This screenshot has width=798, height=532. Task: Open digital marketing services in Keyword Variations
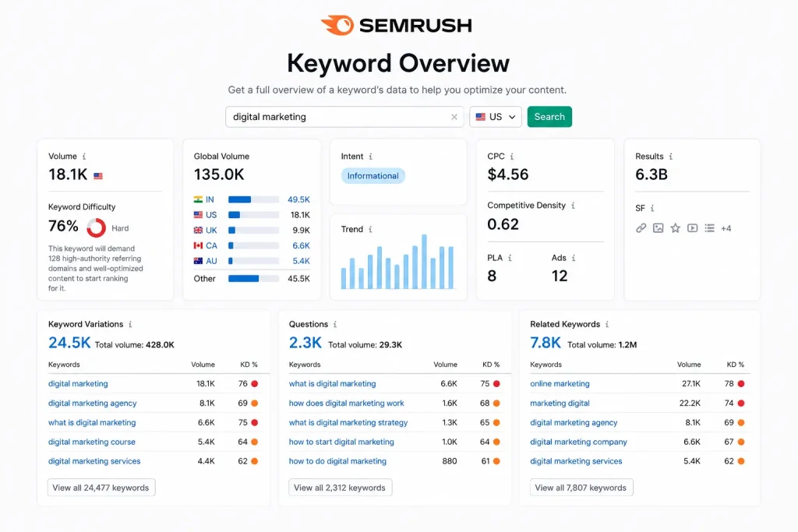94,461
